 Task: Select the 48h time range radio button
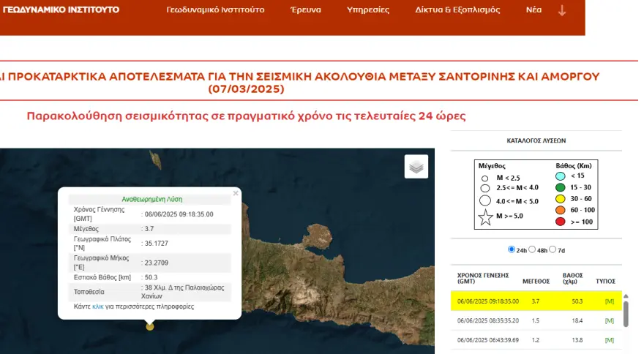point(532,249)
